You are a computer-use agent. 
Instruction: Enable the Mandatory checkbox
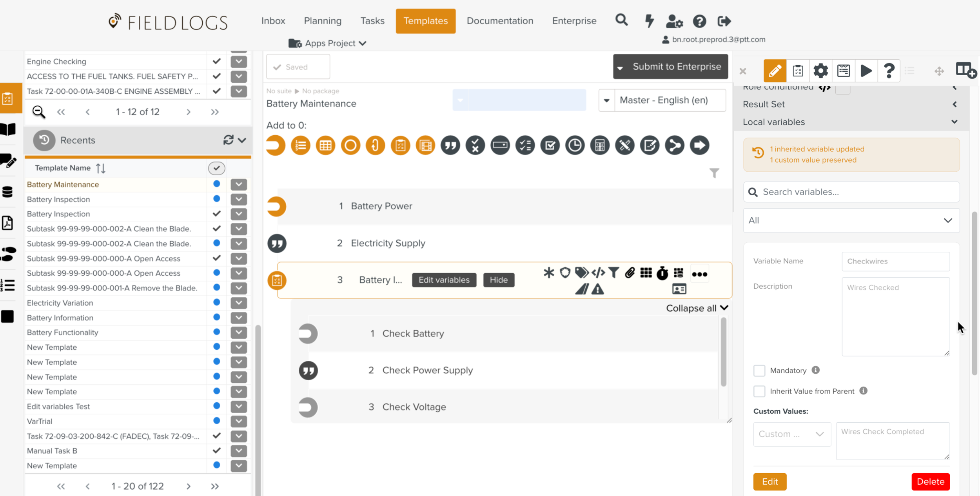pos(759,371)
